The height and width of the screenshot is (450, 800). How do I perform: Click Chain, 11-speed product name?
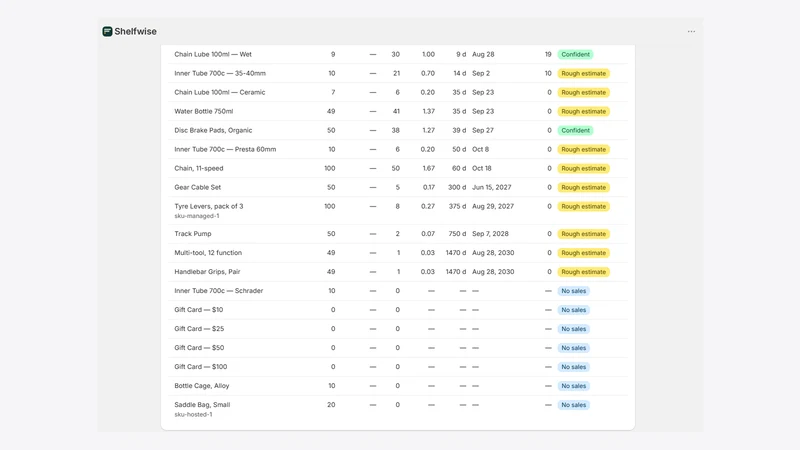[198, 168]
